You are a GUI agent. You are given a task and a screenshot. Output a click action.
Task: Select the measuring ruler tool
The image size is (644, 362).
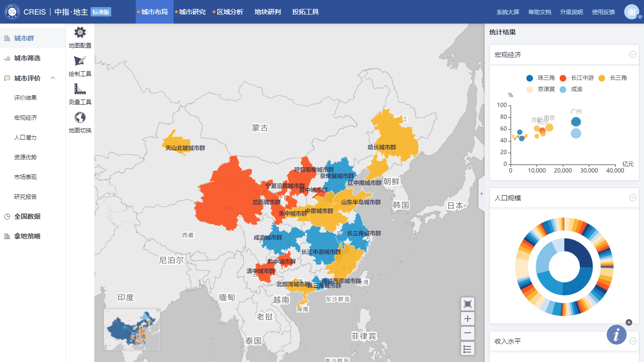[80, 89]
